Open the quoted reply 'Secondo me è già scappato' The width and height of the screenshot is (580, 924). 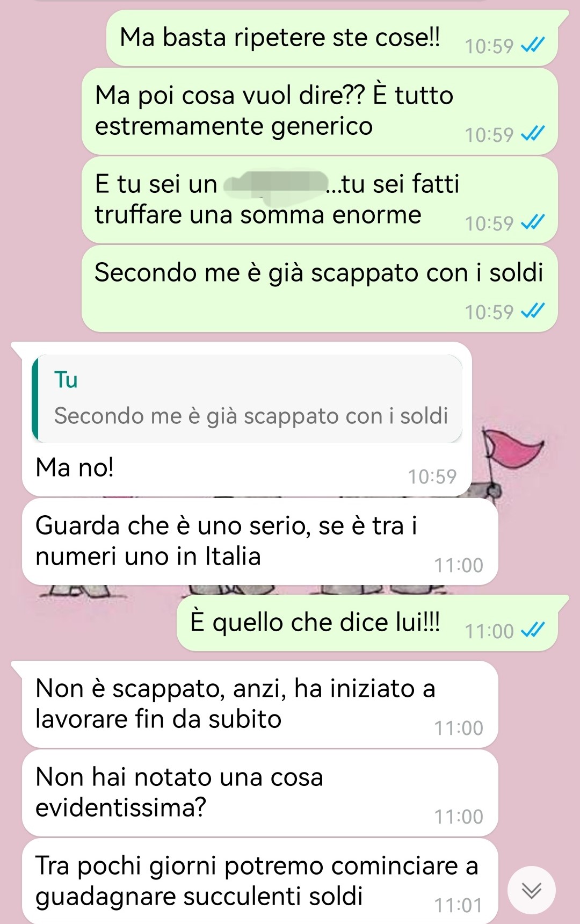[x=247, y=399]
